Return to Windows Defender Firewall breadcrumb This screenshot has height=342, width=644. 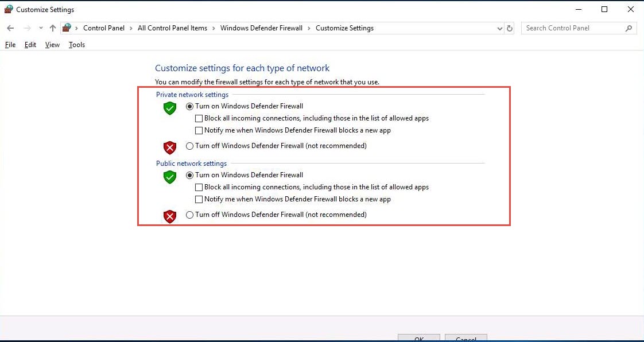[261, 28]
